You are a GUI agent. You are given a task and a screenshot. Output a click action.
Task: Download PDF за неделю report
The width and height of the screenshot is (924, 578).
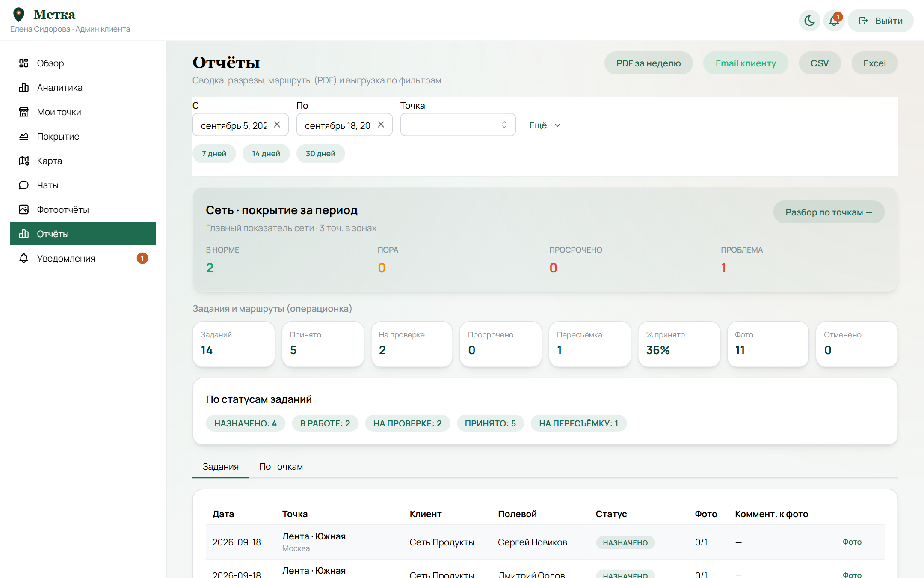click(649, 63)
